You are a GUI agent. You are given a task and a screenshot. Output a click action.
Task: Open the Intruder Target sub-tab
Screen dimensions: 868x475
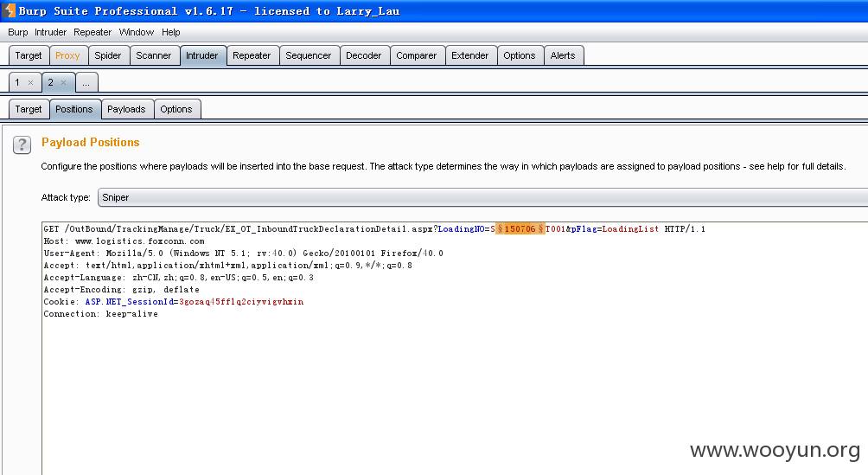pyautogui.click(x=29, y=109)
